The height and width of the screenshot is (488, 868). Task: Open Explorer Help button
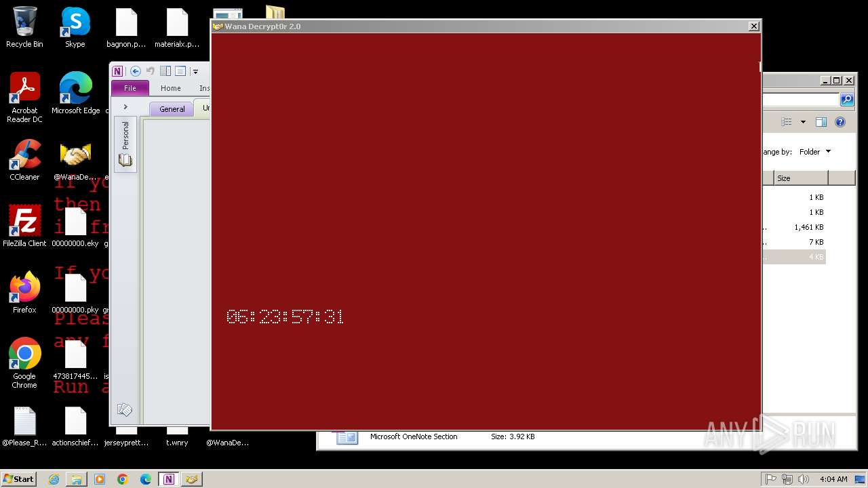[x=840, y=122]
